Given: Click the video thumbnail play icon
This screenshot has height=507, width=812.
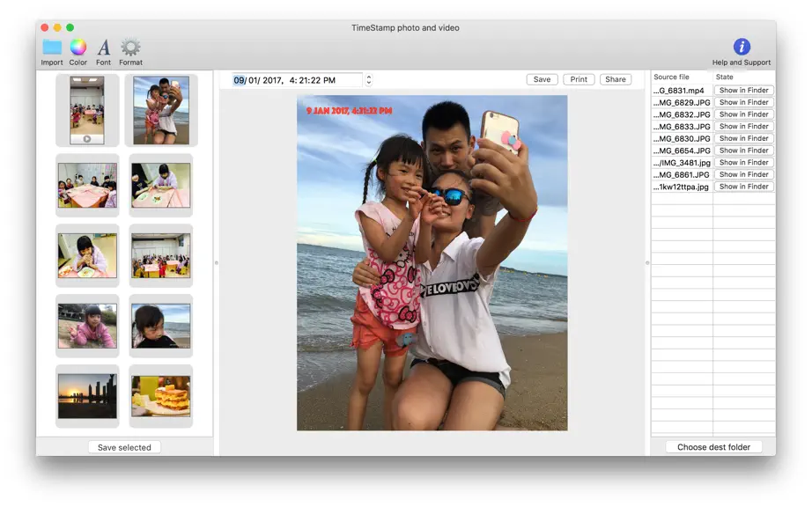Looking at the screenshot, I should 87,139.
